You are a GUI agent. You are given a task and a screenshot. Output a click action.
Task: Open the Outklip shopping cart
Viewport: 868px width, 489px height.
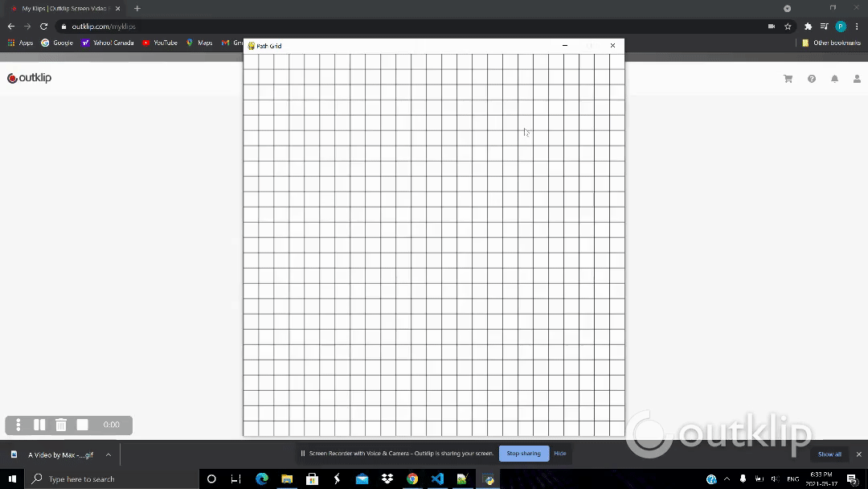(x=788, y=78)
